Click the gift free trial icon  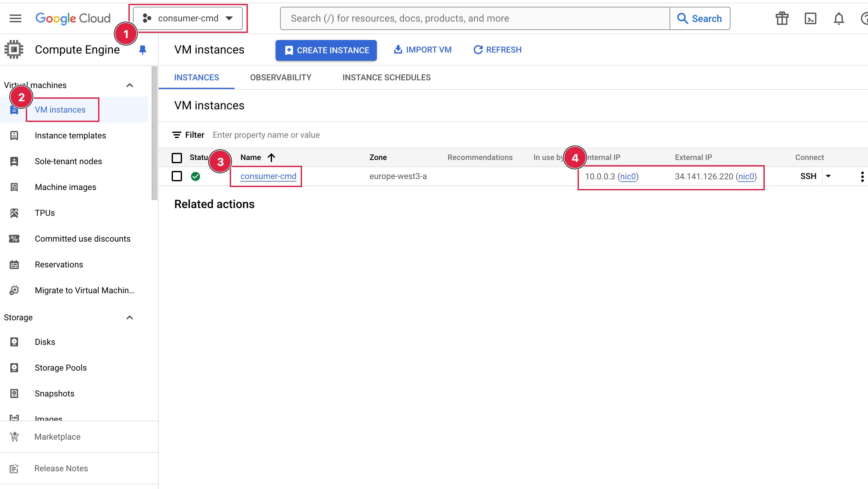click(x=782, y=18)
